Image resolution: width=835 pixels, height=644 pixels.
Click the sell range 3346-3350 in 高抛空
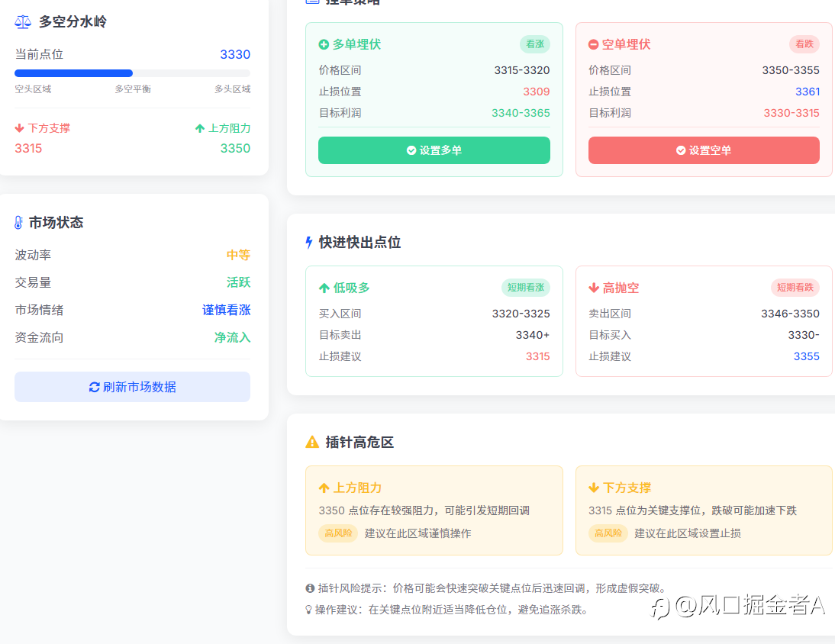790,314
